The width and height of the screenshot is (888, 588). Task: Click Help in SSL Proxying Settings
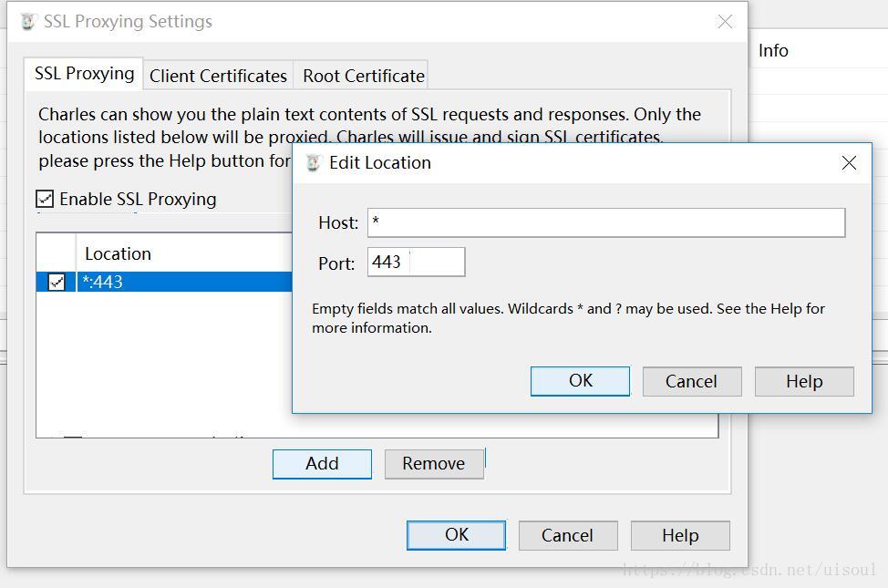(680, 535)
